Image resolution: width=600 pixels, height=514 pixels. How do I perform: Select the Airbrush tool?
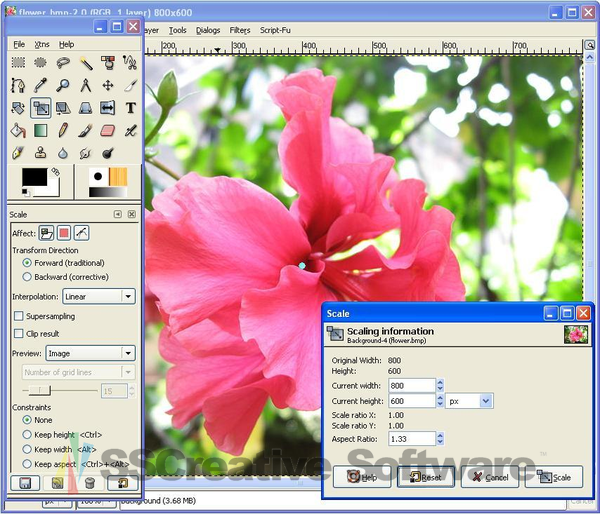130,131
